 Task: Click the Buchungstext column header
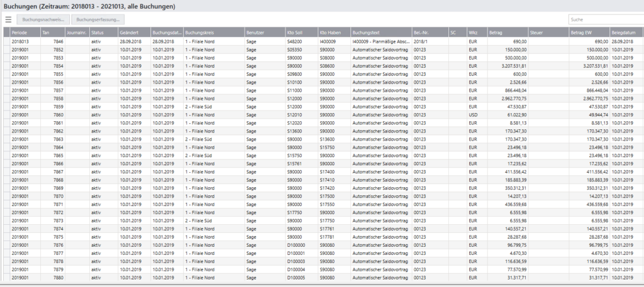[x=380, y=32]
